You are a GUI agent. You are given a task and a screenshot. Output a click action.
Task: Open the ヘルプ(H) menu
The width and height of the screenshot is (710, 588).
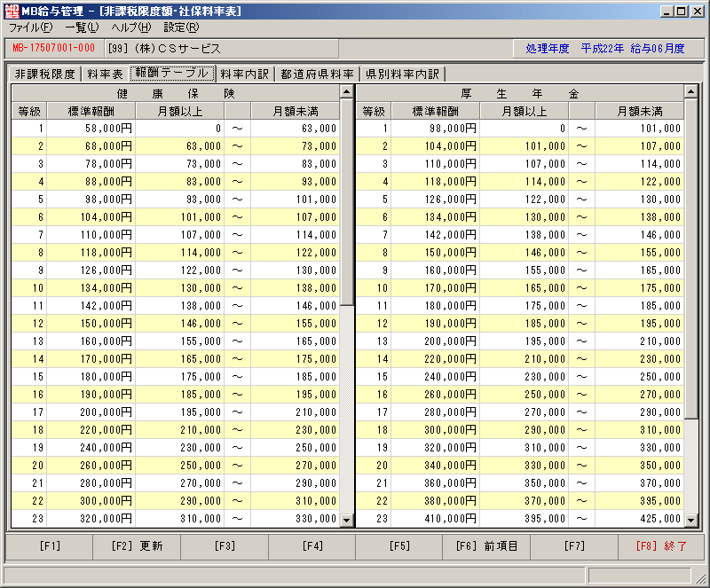[x=131, y=27]
